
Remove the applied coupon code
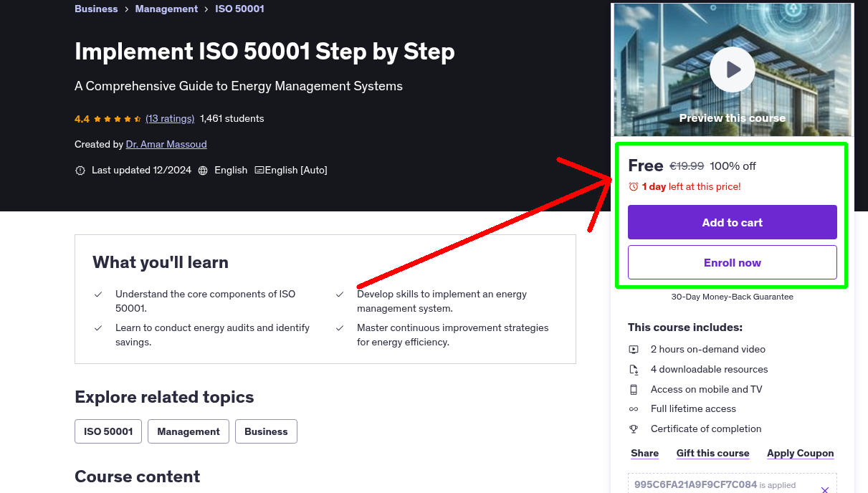[x=824, y=489]
